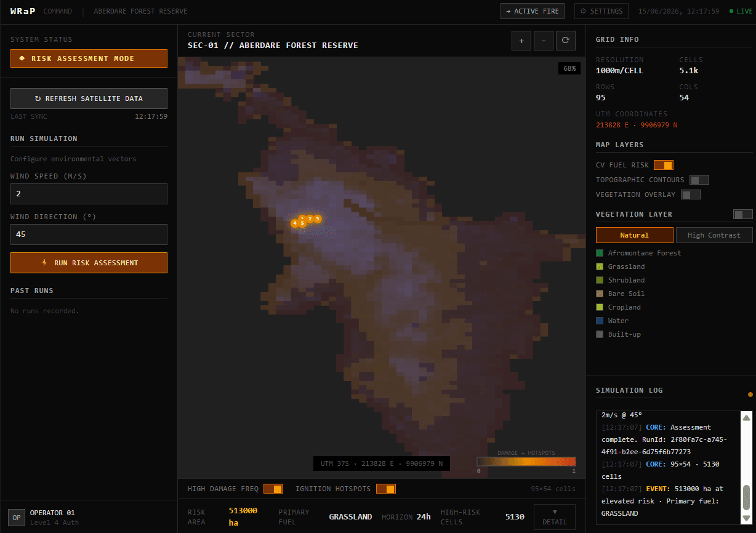Switch on the Vegetation Layer header toggle

point(743,214)
